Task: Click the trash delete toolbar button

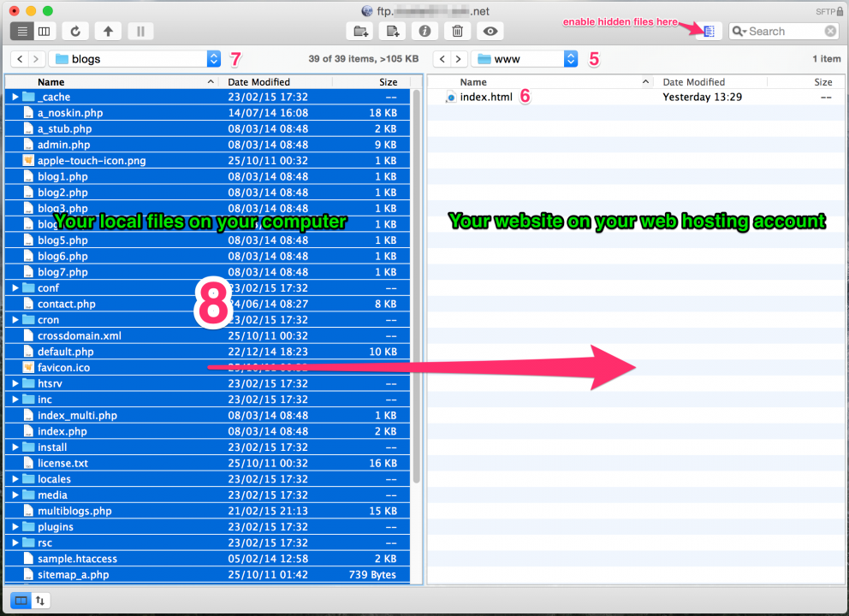Action: 458,32
